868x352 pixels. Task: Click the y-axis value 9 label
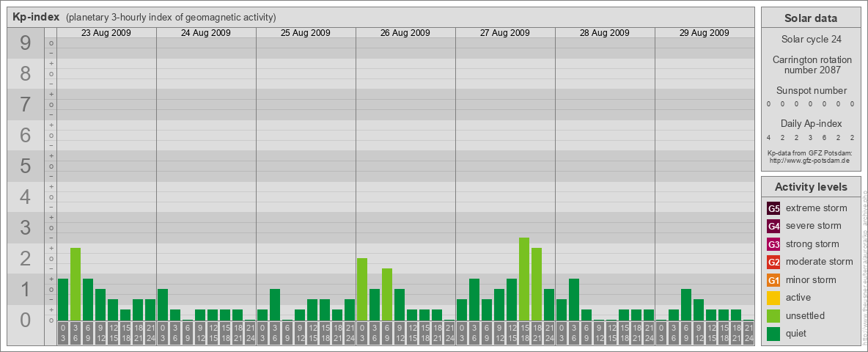26,43
